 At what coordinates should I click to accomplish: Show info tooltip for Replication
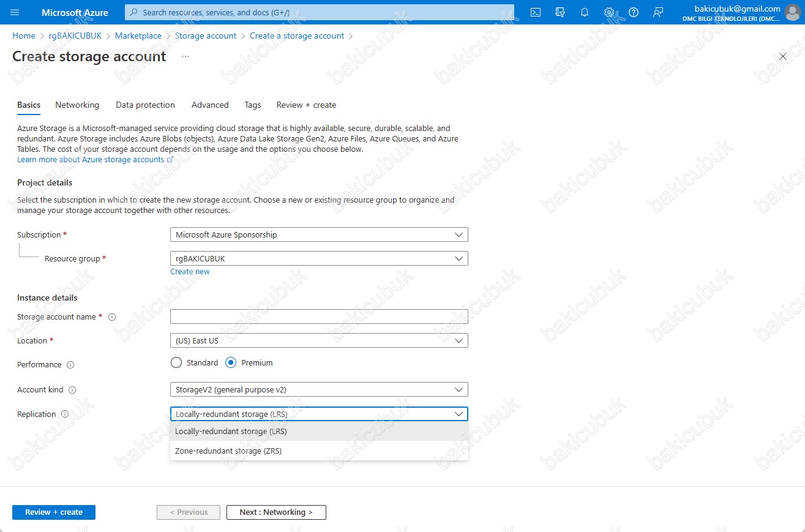click(65, 414)
